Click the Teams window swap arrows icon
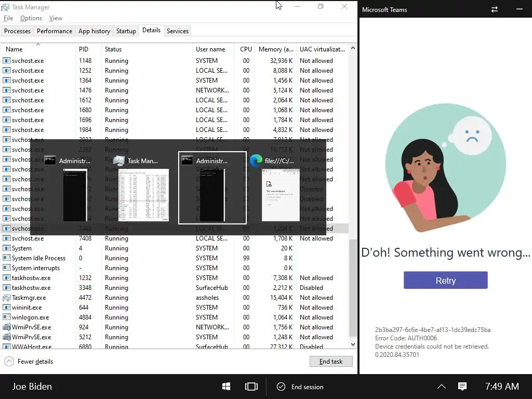Viewport: 532px width, 399px height. (495, 9)
